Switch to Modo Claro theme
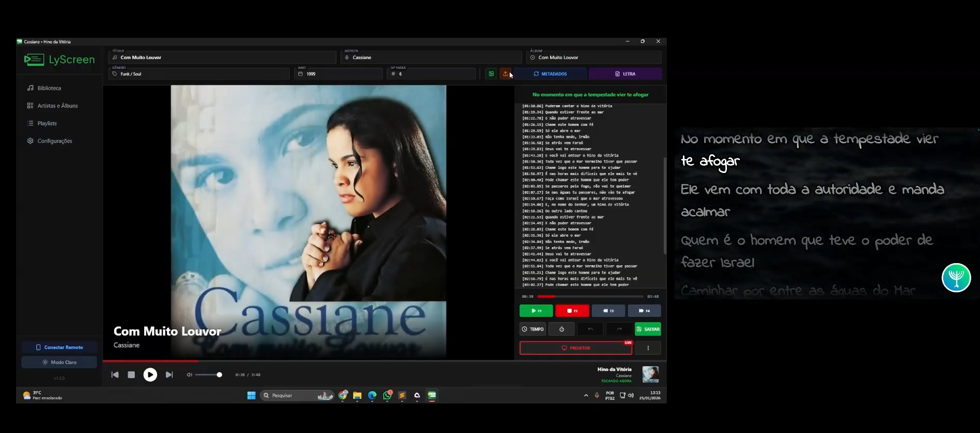 [x=59, y=362]
